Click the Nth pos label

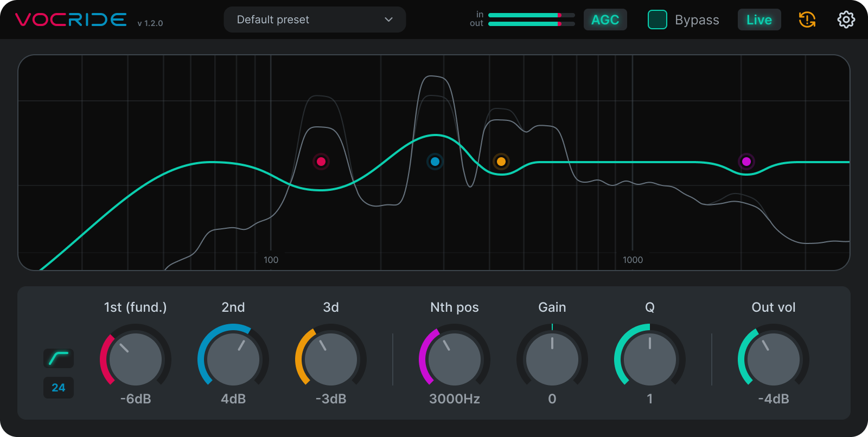[x=455, y=307]
